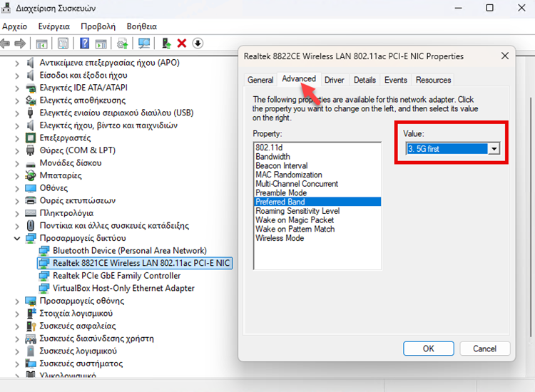Expand the Θύρες (COM & LPT) category
The image size is (535, 392).
tap(17, 150)
